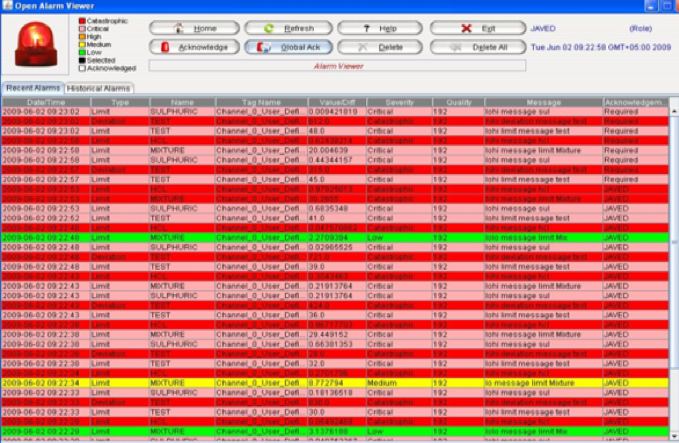Select the value cell 32.0

click(337, 364)
